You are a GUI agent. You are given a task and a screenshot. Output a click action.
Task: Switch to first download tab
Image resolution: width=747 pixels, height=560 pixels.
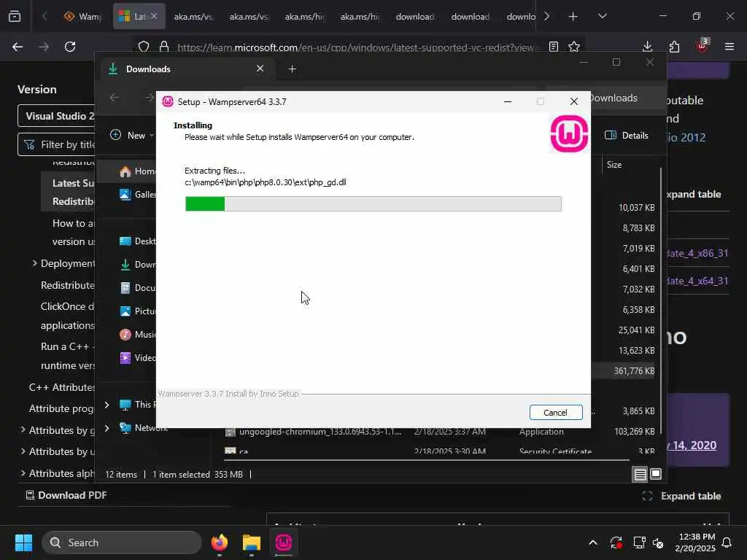[415, 17]
